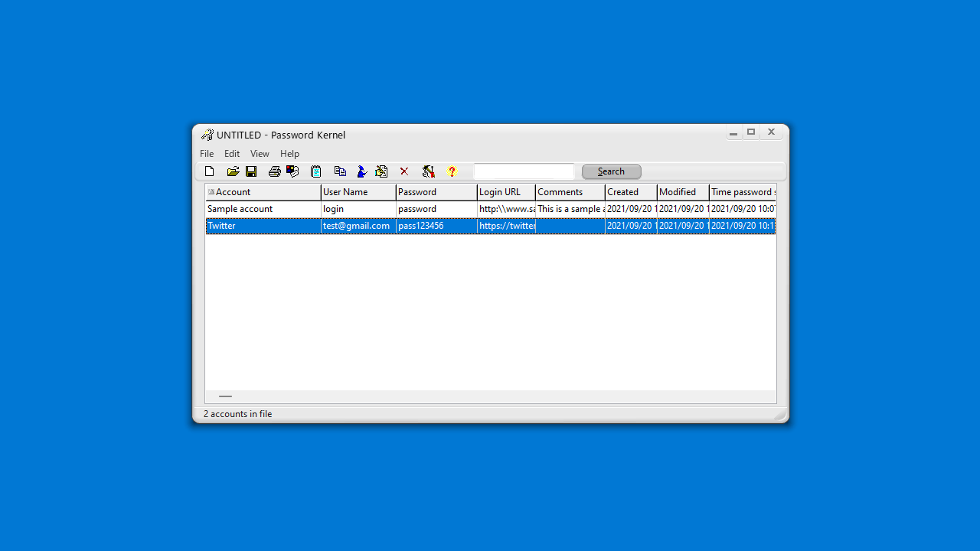Click the edit account pencil icon
This screenshot has height=551, width=980.
(381, 171)
